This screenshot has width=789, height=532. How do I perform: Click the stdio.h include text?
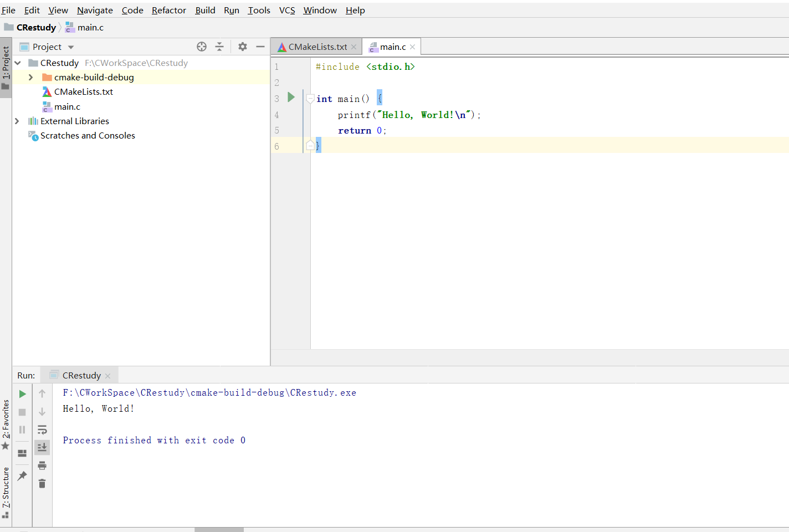pos(390,66)
